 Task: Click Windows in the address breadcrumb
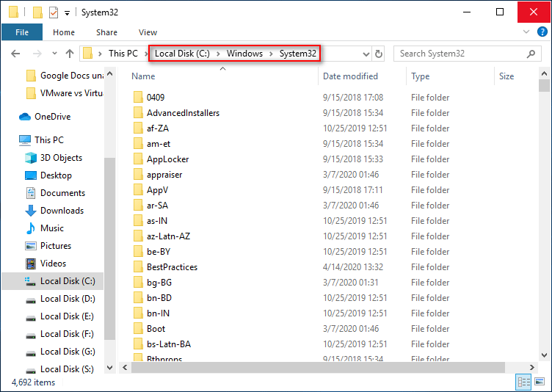(244, 54)
